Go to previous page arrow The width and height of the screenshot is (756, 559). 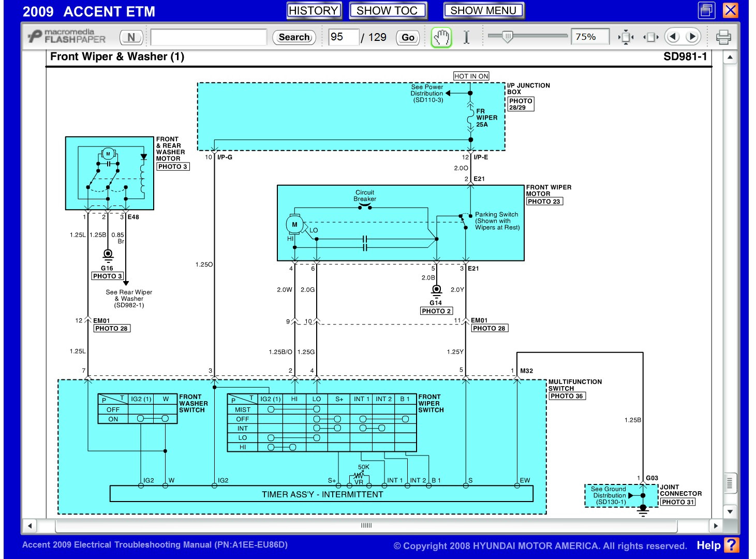tap(673, 37)
